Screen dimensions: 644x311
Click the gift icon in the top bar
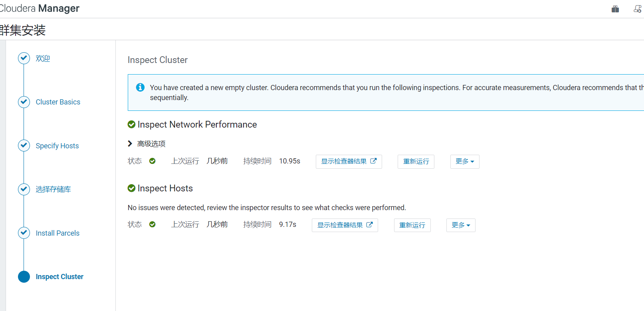pos(615,9)
